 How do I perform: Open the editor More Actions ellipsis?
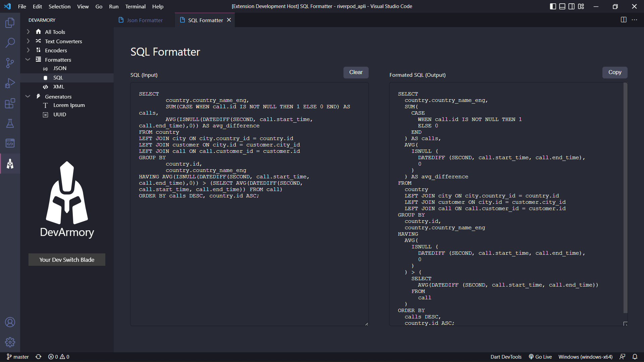click(634, 20)
